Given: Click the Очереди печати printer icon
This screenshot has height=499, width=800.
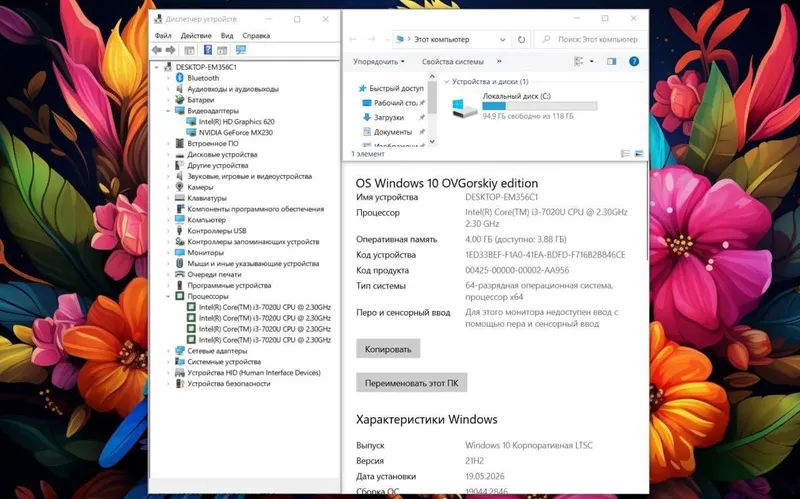Looking at the screenshot, I should [180, 274].
